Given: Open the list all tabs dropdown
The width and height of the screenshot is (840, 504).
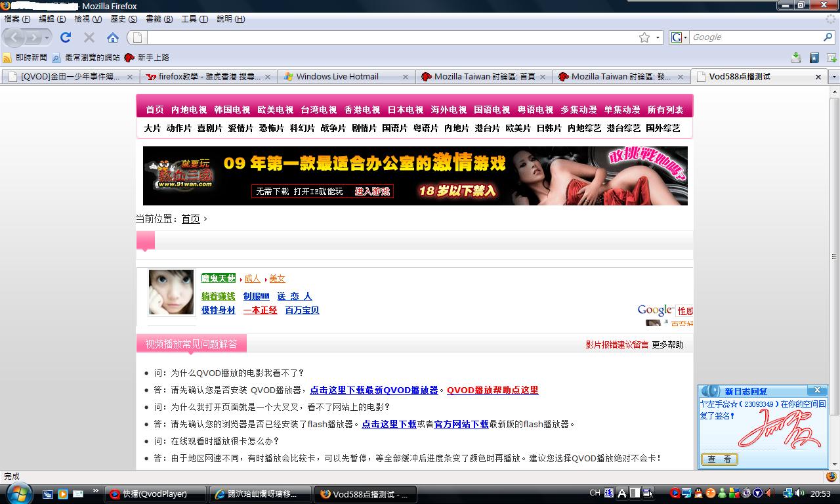Looking at the screenshot, I should pos(834,77).
